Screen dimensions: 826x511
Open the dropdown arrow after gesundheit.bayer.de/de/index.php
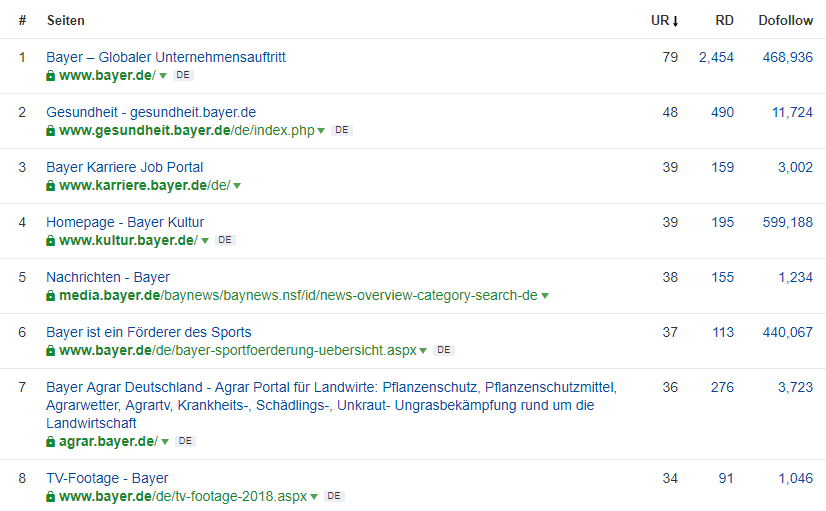pos(321,131)
